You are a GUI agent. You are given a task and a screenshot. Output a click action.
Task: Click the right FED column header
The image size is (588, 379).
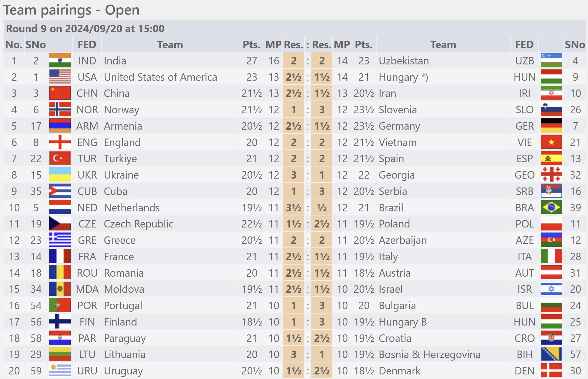point(524,45)
